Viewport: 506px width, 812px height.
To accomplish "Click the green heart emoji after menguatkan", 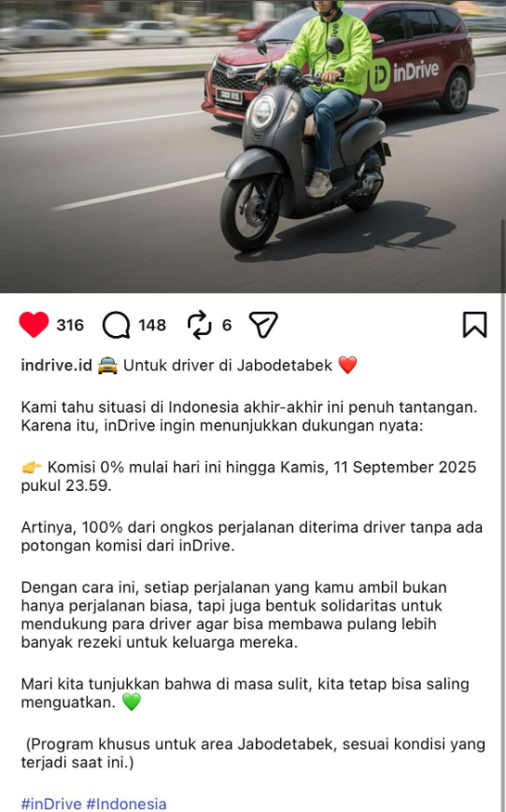I will coord(132,703).
